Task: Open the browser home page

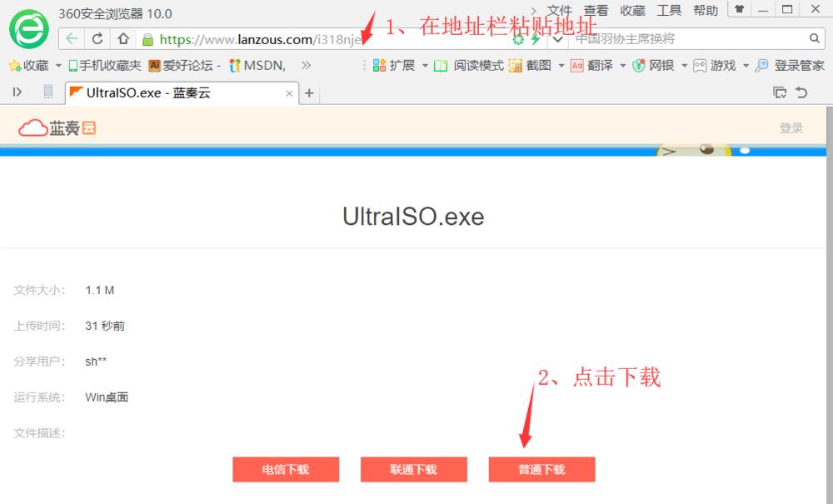Action: point(123,39)
